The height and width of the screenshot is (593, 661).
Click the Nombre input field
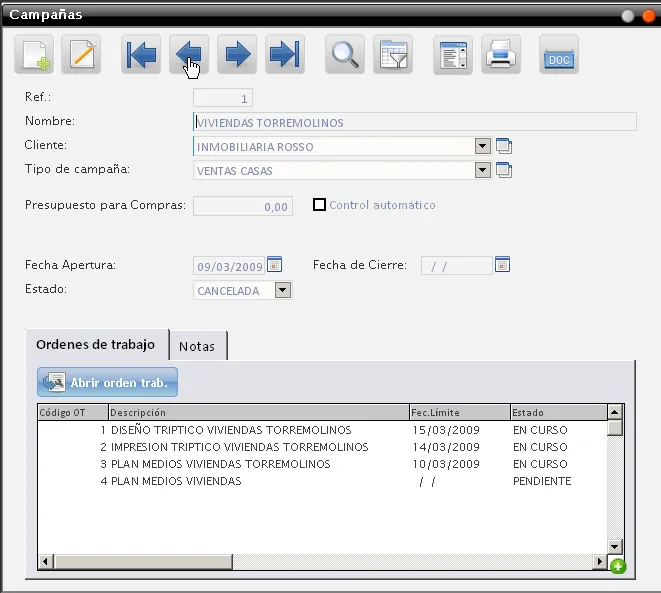pyautogui.click(x=415, y=122)
